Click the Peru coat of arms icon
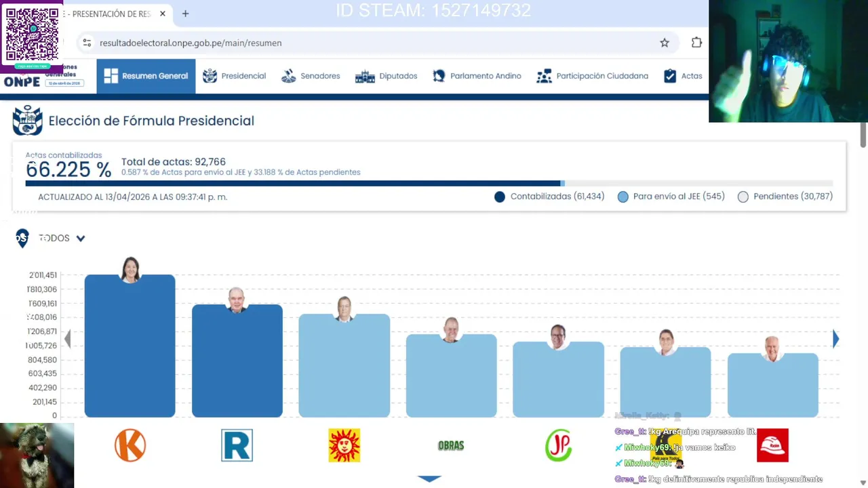The height and width of the screenshot is (488, 868). [28, 121]
